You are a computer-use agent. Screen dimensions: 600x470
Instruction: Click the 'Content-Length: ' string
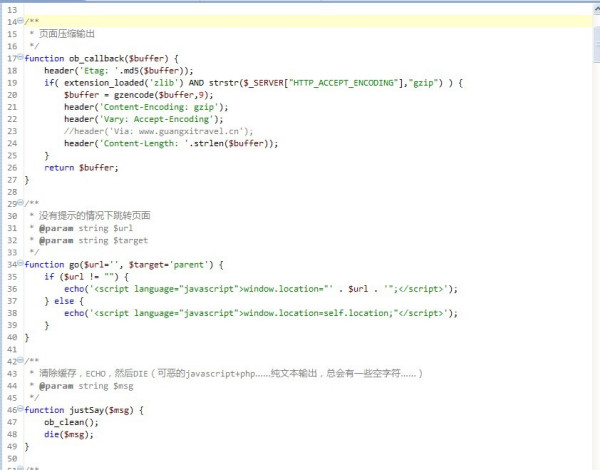point(144,144)
